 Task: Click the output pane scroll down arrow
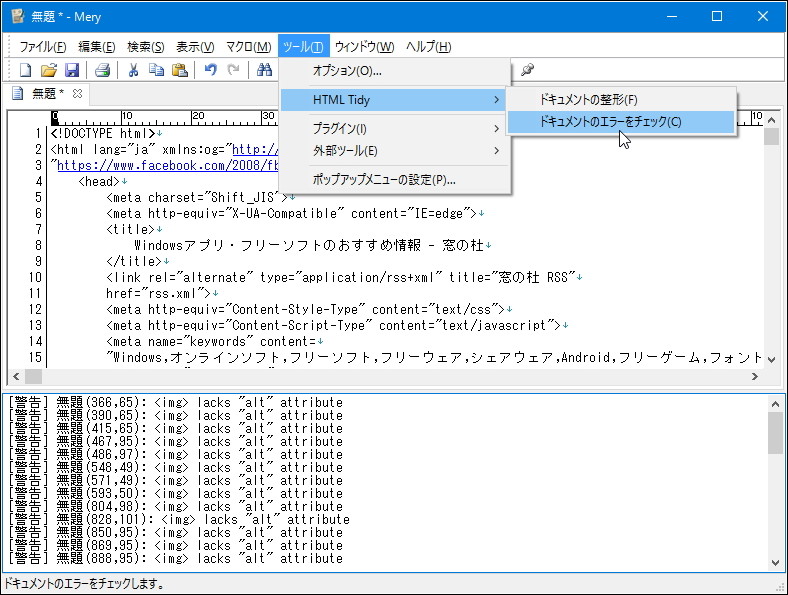tap(775, 562)
